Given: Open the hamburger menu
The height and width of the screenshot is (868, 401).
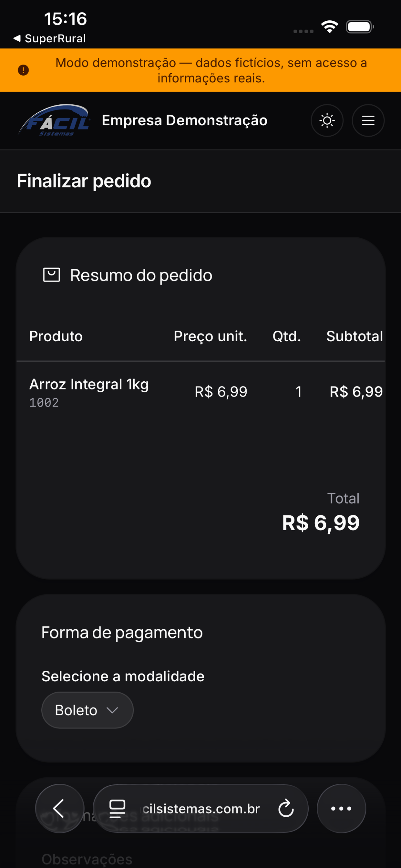Looking at the screenshot, I should (368, 120).
